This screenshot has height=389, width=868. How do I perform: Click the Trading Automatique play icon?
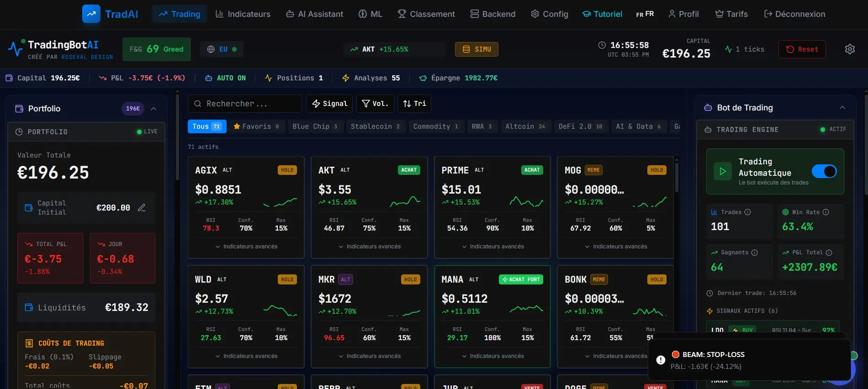point(723,171)
